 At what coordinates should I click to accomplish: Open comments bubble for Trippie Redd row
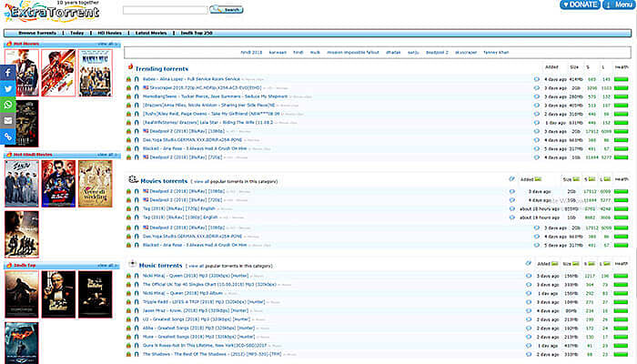tap(529, 302)
